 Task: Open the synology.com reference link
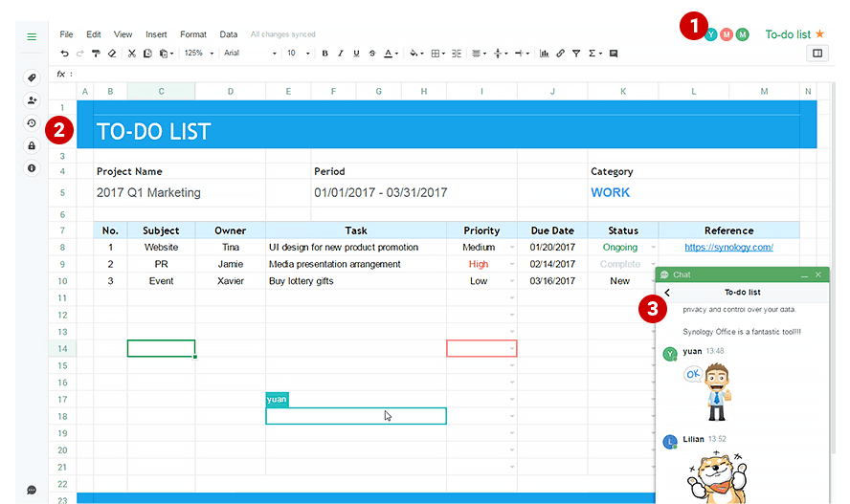(x=728, y=247)
